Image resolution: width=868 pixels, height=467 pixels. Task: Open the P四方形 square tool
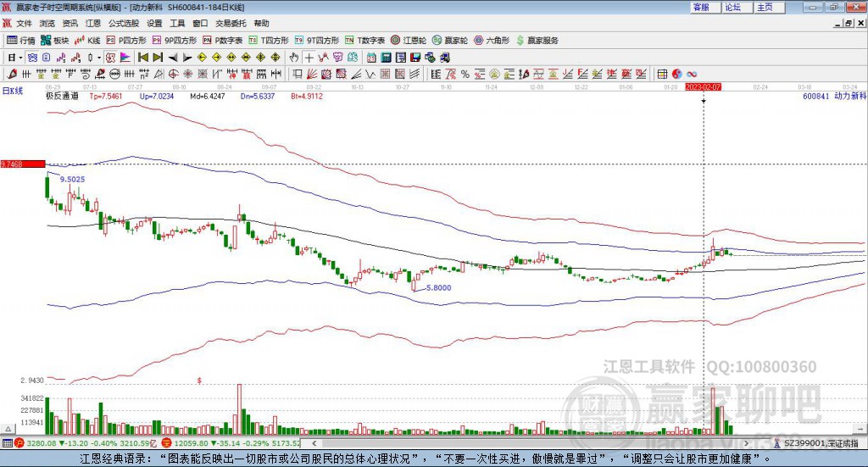131,40
